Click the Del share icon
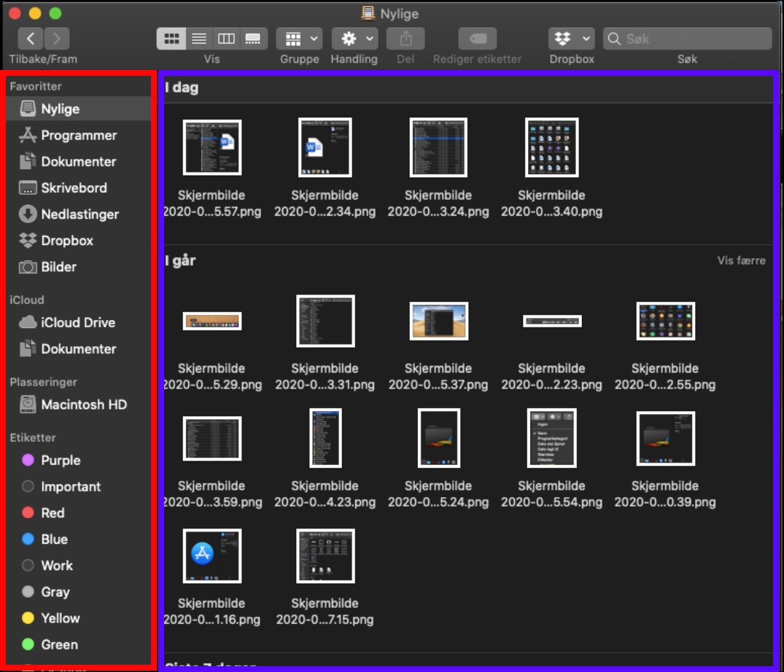This screenshot has width=784, height=672. point(405,39)
